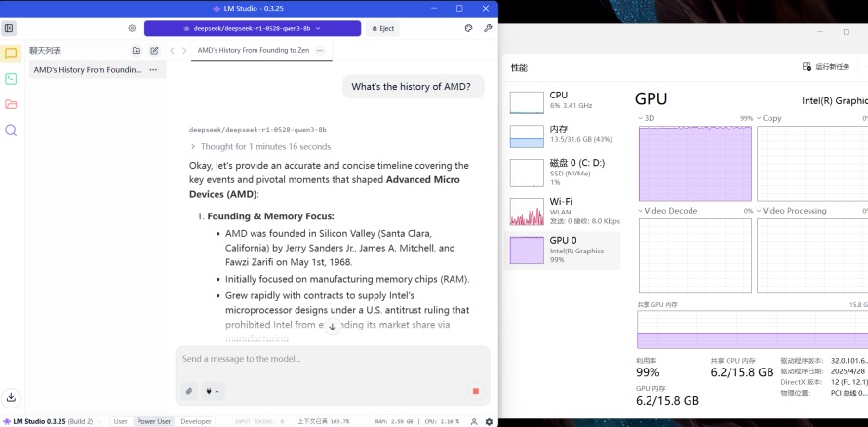Open model settings gear beside model selector
The height and width of the screenshot is (427, 868).
click(x=133, y=29)
